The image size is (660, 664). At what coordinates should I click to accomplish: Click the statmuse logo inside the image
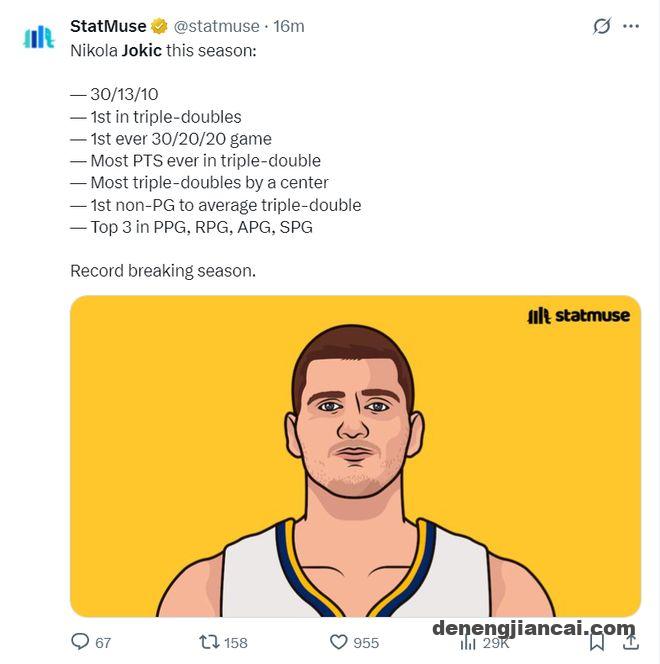point(578,315)
